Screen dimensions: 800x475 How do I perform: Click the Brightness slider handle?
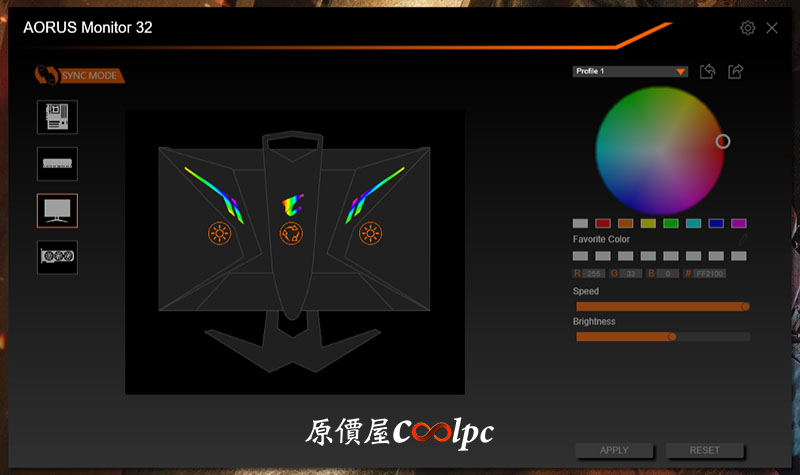click(672, 337)
